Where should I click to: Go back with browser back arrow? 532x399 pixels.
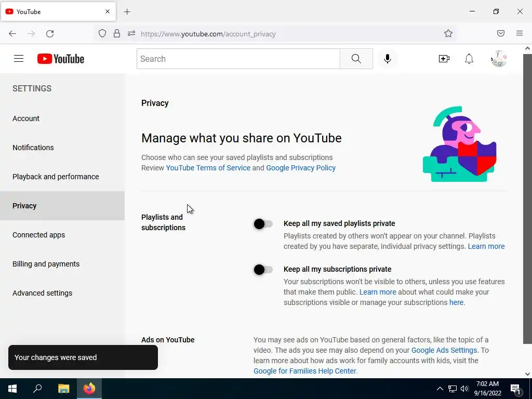coord(12,34)
